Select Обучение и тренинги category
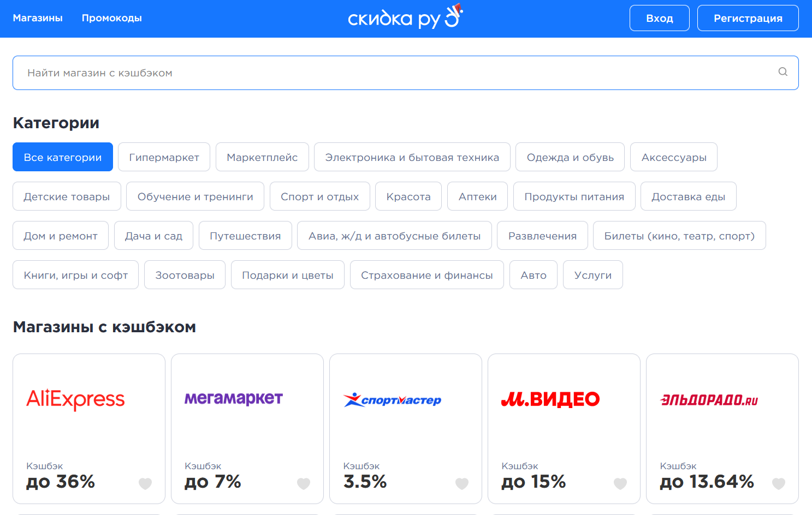The width and height of the screenshot is (812, 515). click(x=195, y=196)
